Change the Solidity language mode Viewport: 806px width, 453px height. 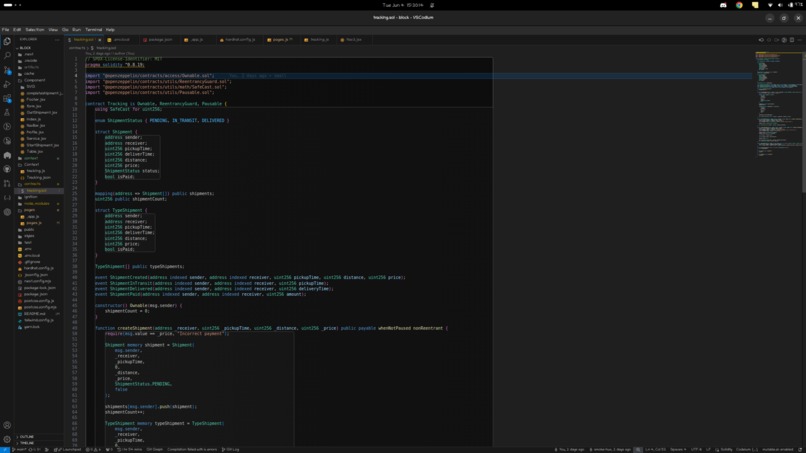(726, 449)
